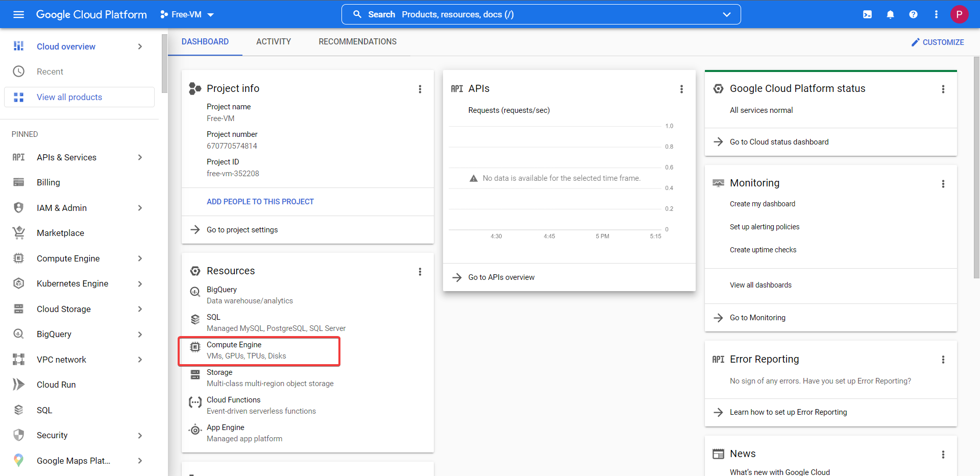Click the IAM & Admin shield icon
The width and height of the screenshot is (980, 476).
coord(19,208)
